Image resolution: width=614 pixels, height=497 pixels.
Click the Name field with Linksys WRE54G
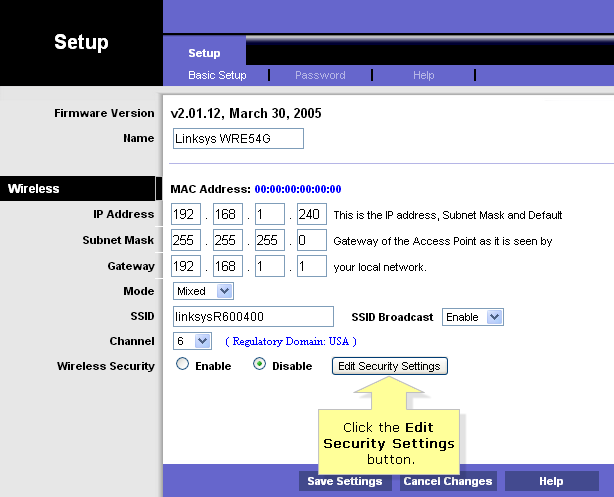pos(238,139)
